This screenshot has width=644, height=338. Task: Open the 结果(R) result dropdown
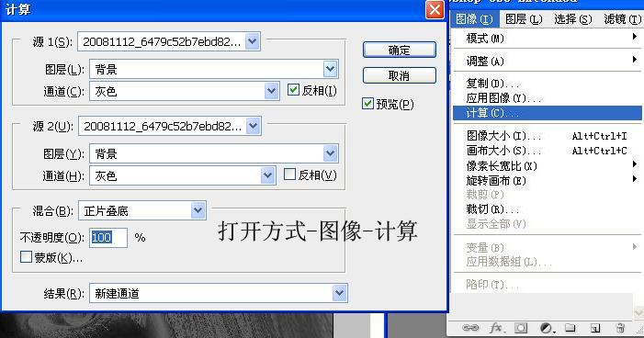(339, 293)
